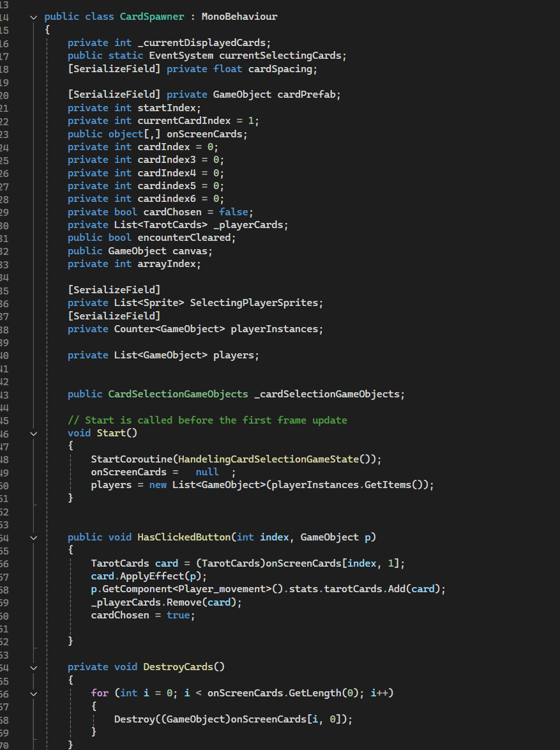Click the null keyword assigned to onScreenCards
Image resolution: width=560 pixels, height=750 pixels.
[207, 472]
